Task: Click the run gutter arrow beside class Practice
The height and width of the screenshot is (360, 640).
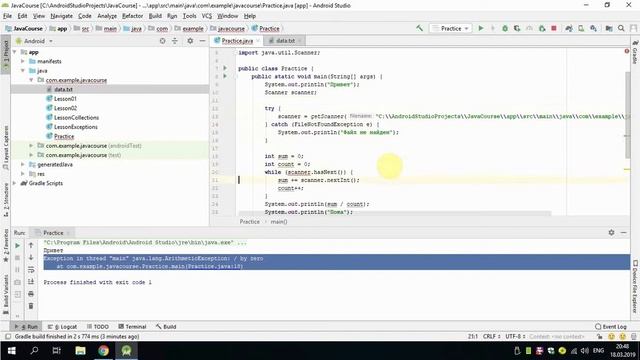Action: (x=225, y=68)
